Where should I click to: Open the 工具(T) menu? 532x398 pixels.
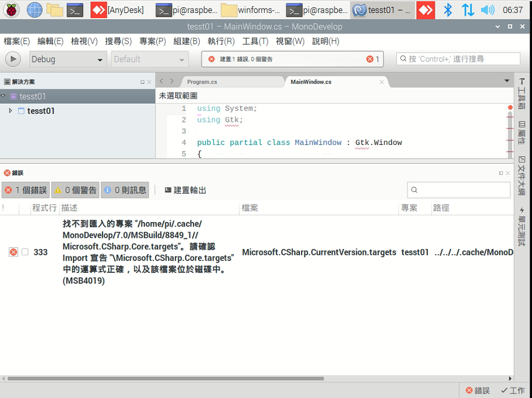point(255,41)
